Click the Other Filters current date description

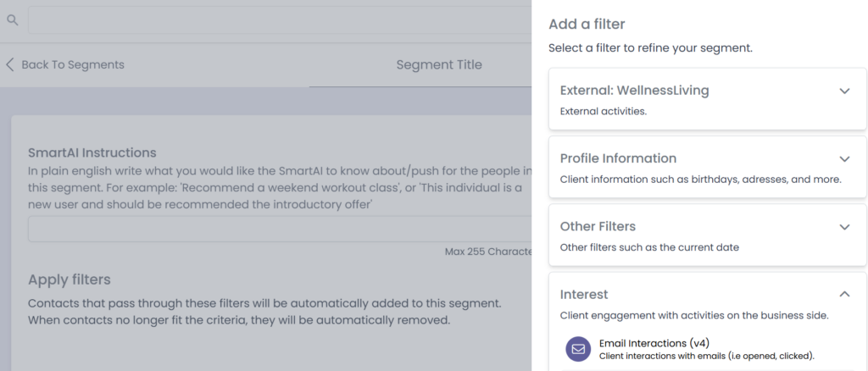pyautogui.click(x=648, y=247)
